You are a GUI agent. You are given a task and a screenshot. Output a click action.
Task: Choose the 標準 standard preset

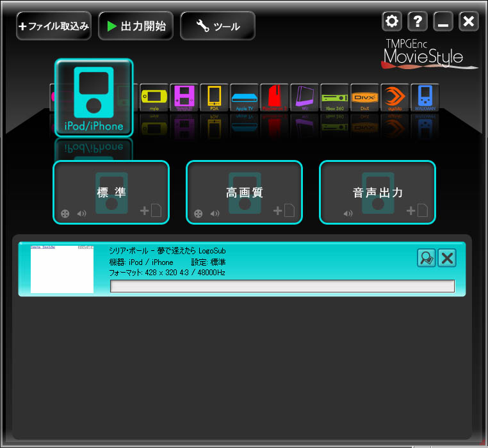111,192
